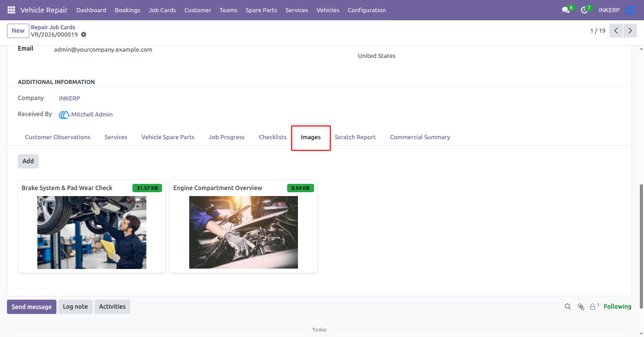Open the Dashboard menu

tap(91, 10)
